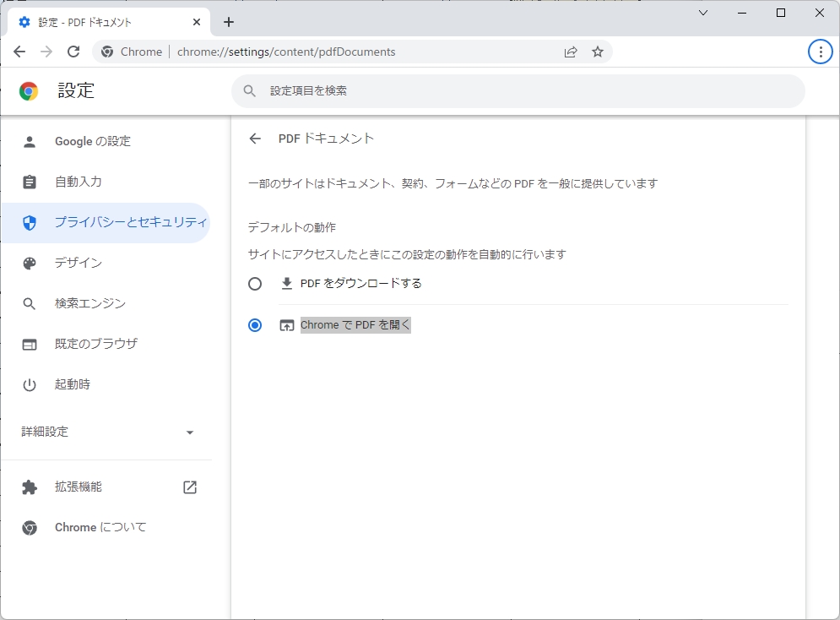Click the browser reload button
The height and width of the screenshot is (620, 840).
tap(73, 52)
